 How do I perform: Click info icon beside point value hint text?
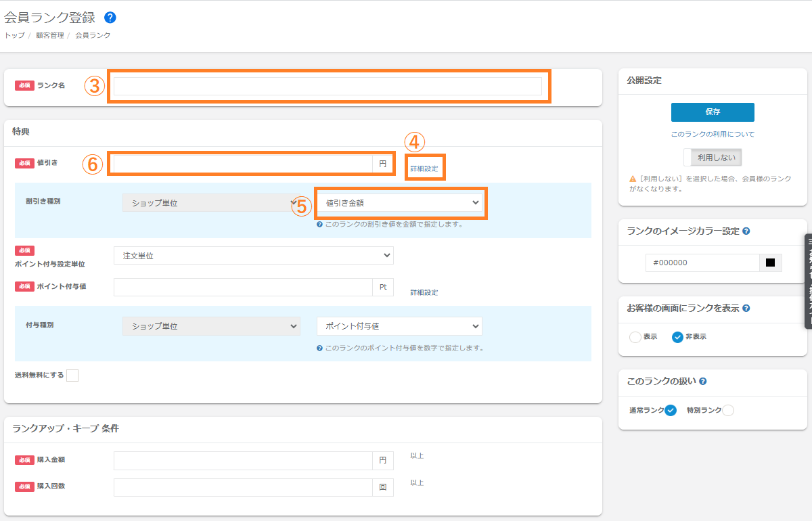[319, 348]
